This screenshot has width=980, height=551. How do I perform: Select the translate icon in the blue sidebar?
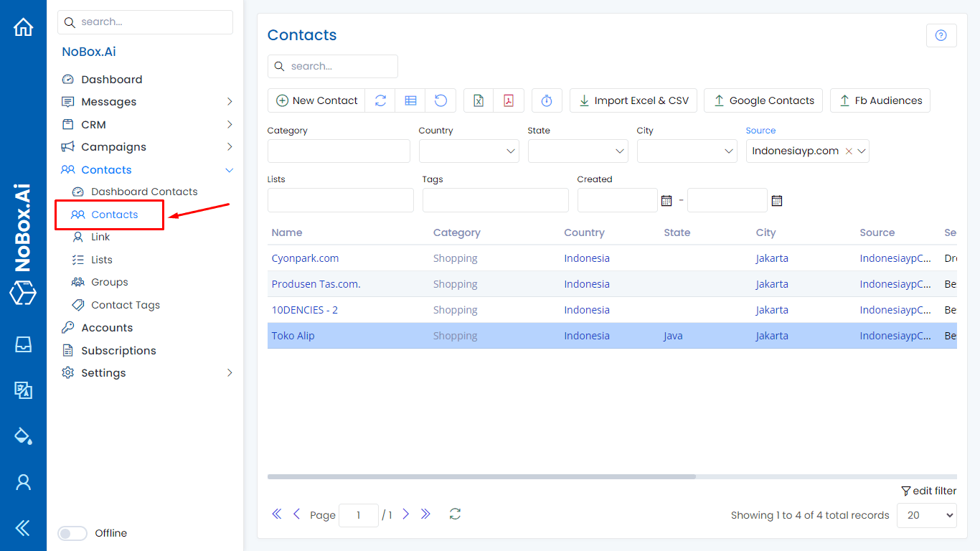coord(23,390)
